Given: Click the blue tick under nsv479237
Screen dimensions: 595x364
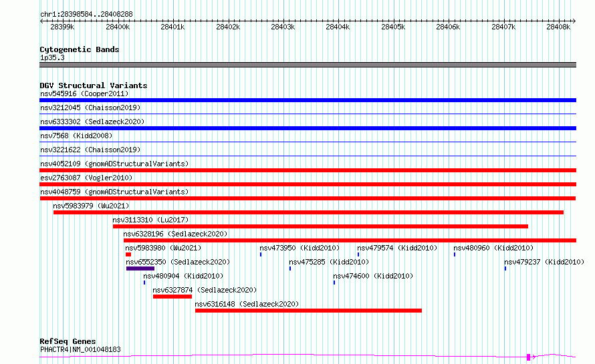Looking at the screenshot, I should click(505, 268).
